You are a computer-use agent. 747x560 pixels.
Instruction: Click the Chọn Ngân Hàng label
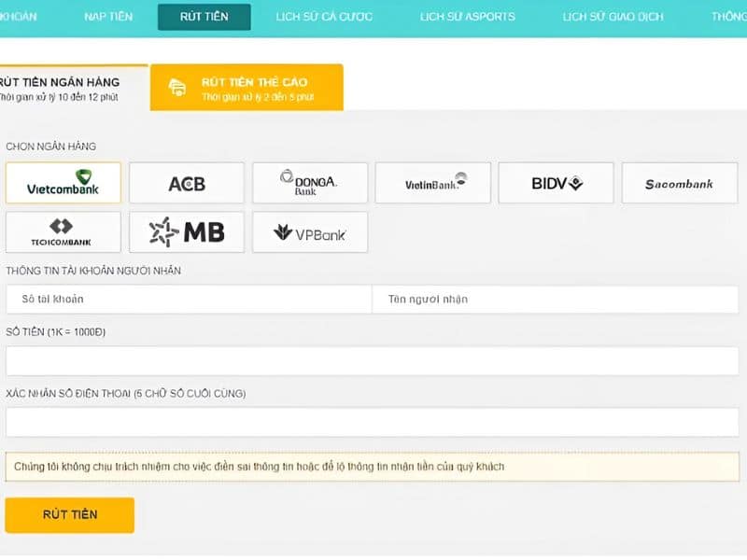51,147
